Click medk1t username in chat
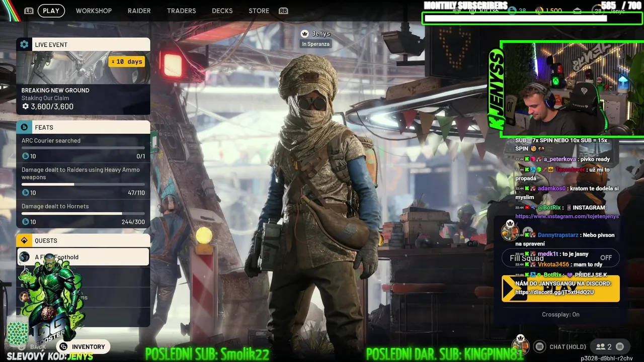Image resolution: width=644 pixels, height=362 pixels. 548,254
